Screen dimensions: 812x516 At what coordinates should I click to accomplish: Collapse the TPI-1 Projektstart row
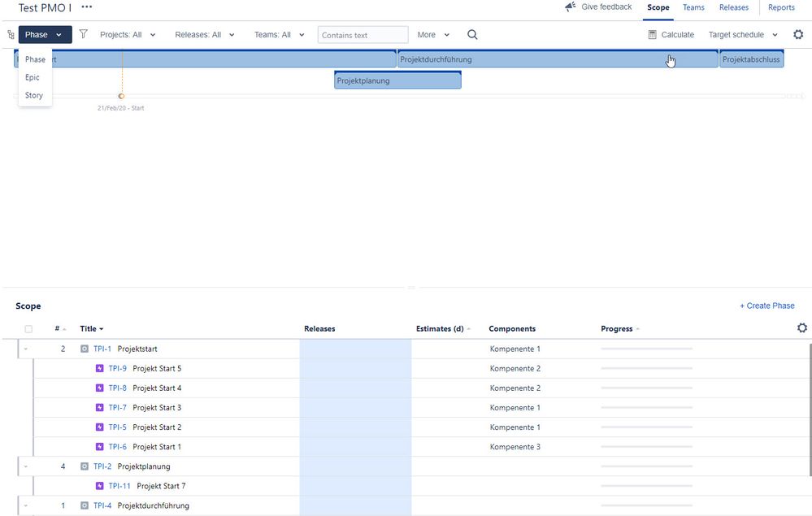(26, 349)
